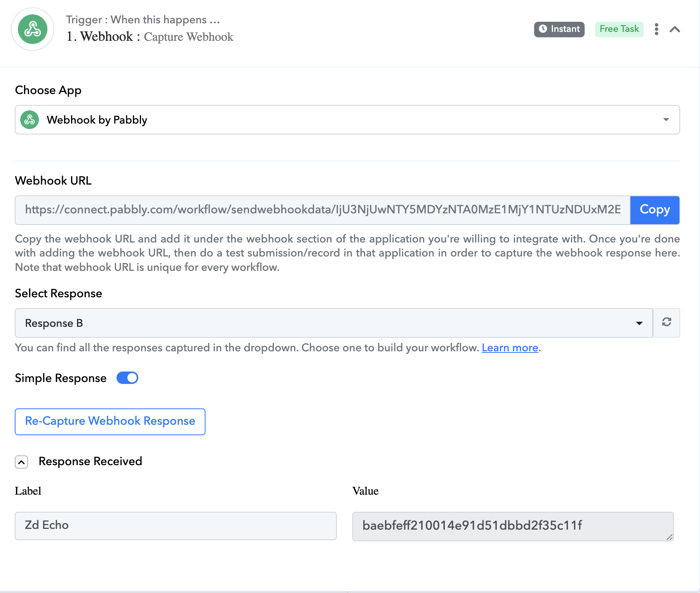The image size is (700, 593).
Task: Open the Select Response dropdown
Action: 334,323
